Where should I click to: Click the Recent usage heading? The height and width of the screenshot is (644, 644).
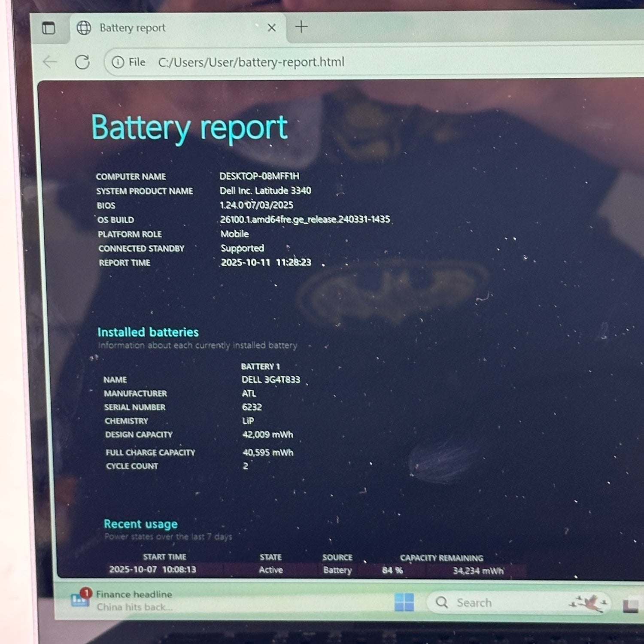coord(140,524)
